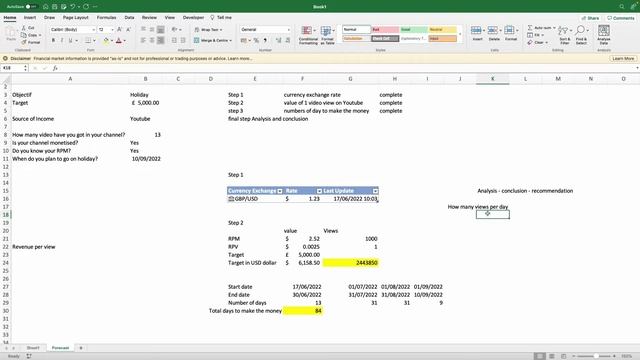Toggle Centre horizontal alignment
The height and width of the screenshot is (360, 640).
(152, 40)
